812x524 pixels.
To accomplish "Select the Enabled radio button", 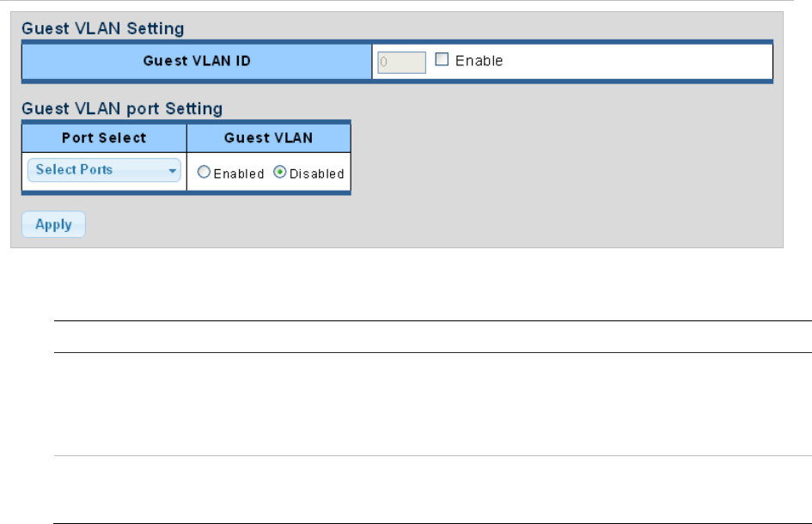I will pos(204,173).
